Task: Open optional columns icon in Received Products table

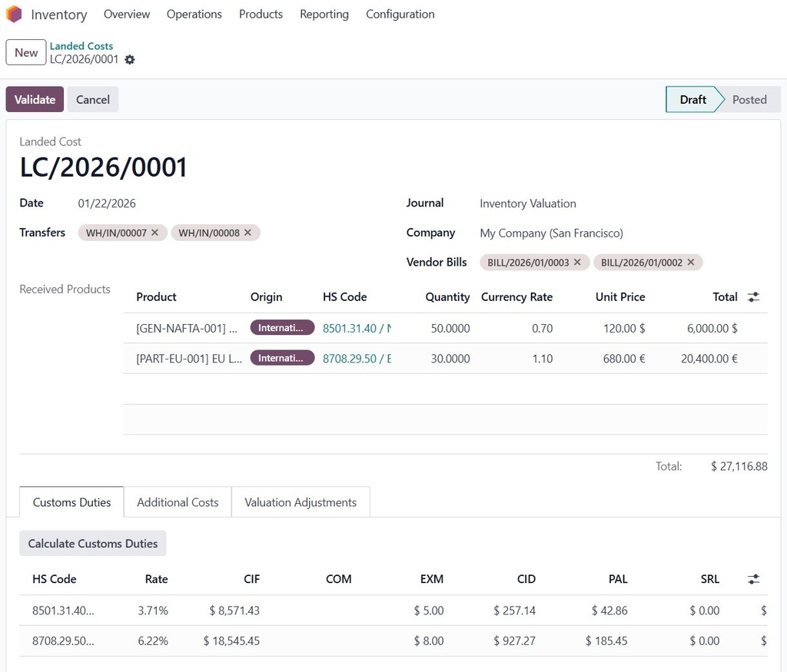Action: pos(753,296)
